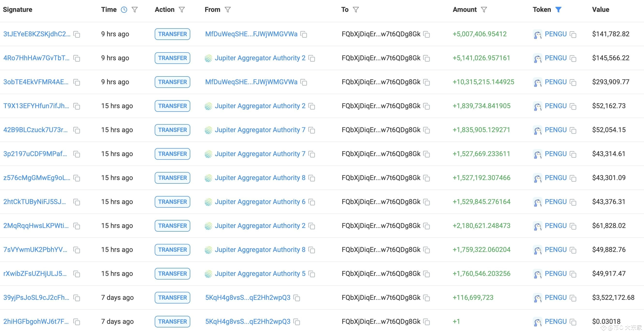Image resolution: width=644 pixels, height=333 pixels.
Task: Open the From column filter
Action: point(227,10)
